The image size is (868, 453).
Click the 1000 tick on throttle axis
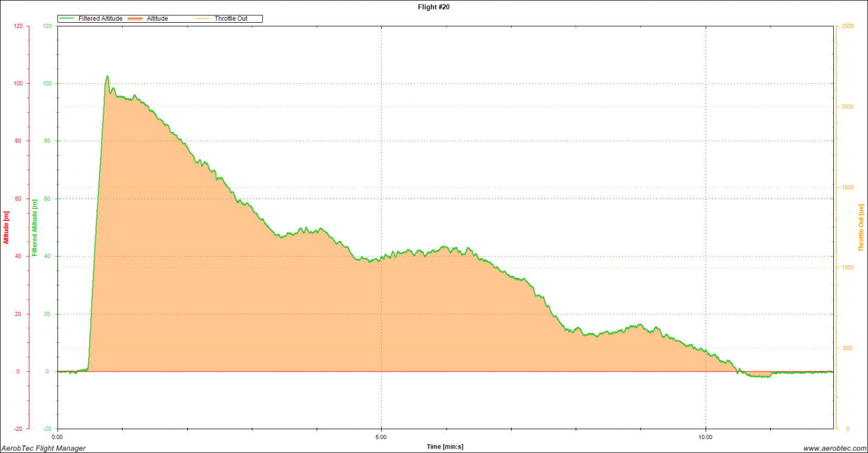[x=847, y=267]
